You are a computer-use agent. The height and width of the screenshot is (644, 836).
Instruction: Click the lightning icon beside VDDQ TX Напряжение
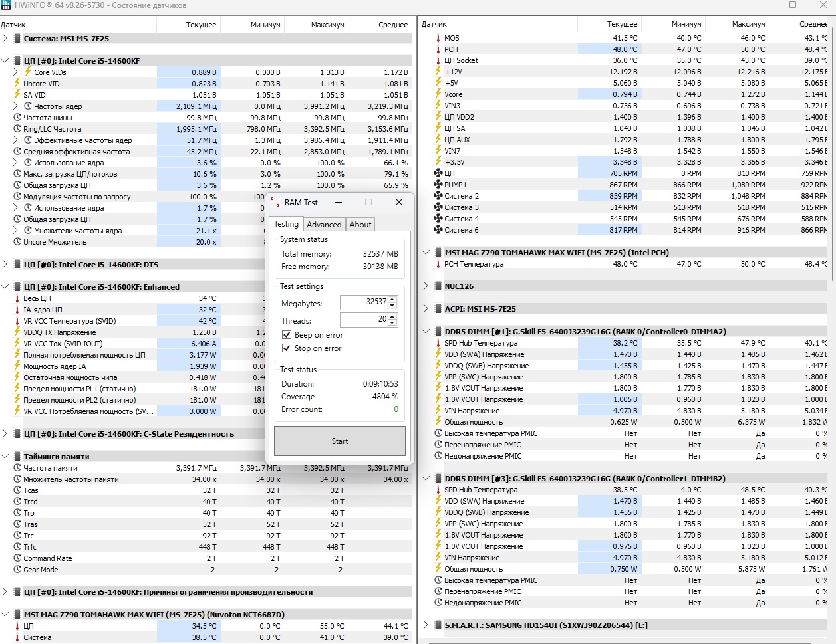(17, 332)
